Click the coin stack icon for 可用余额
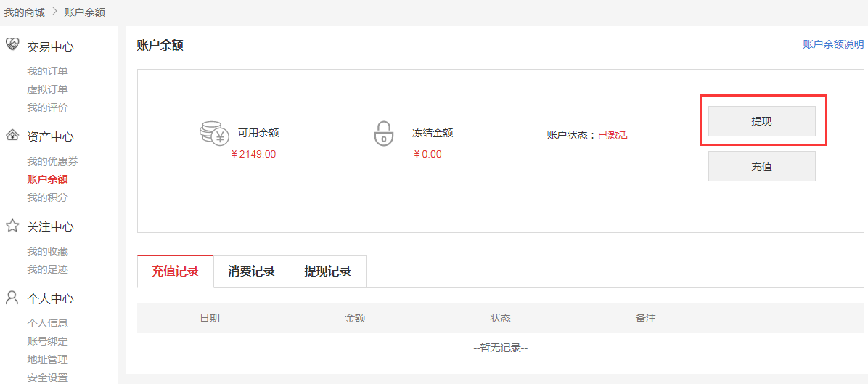The image size is (868, 384). pos(215,134)
